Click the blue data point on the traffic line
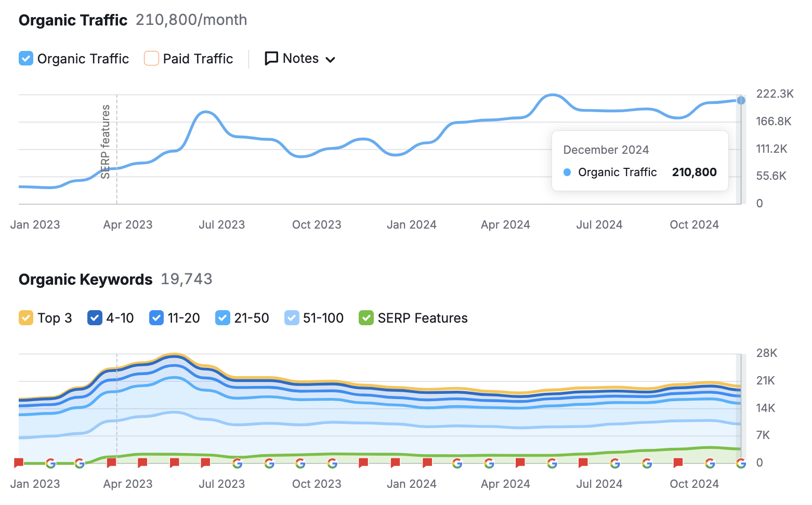Screen dimensions: 812x505 tap(740, 100)
